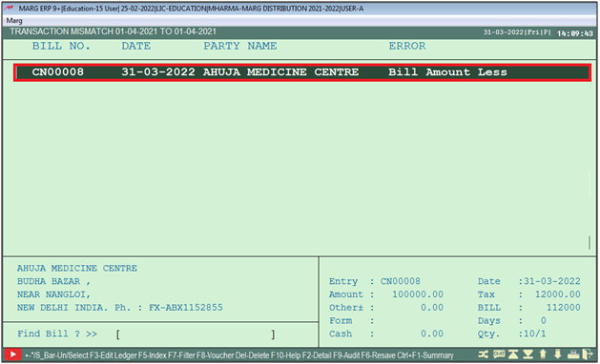
Task: Click the F10-Help shortcut hint
Action: pyautogui.click(x=286, y=355)
